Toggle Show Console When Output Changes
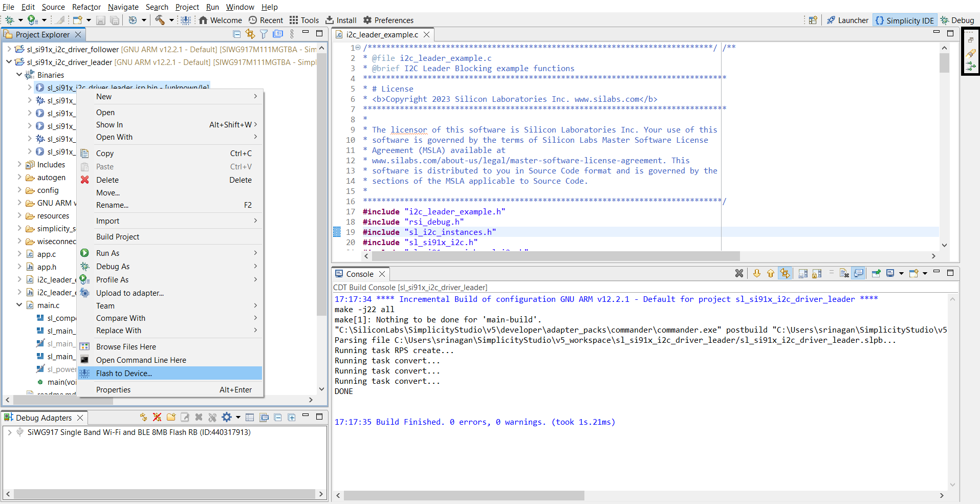Screen dimensions: 980x504 858,273
